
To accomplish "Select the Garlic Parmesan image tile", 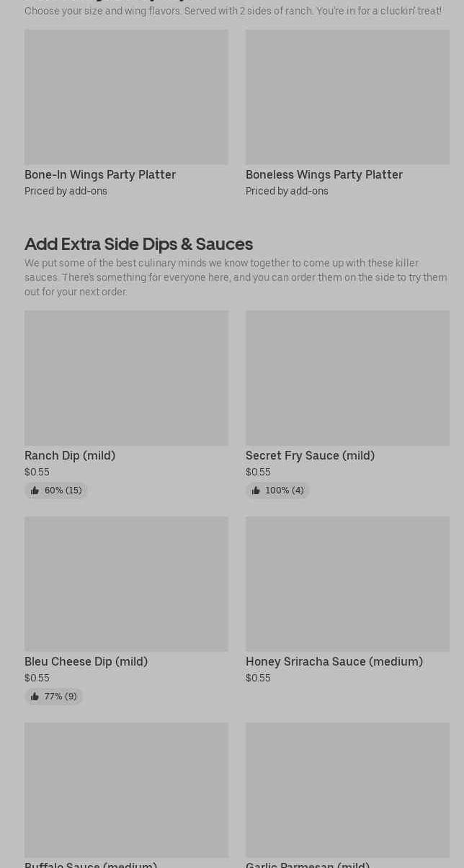I will (x=347, y=789).
